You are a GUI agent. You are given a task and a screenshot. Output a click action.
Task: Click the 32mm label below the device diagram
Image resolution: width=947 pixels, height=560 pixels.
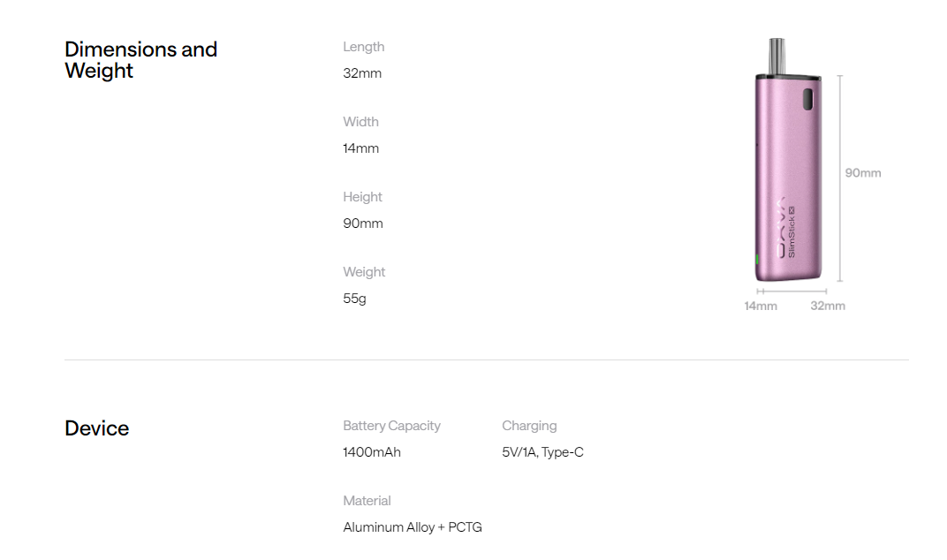(828, 306)
